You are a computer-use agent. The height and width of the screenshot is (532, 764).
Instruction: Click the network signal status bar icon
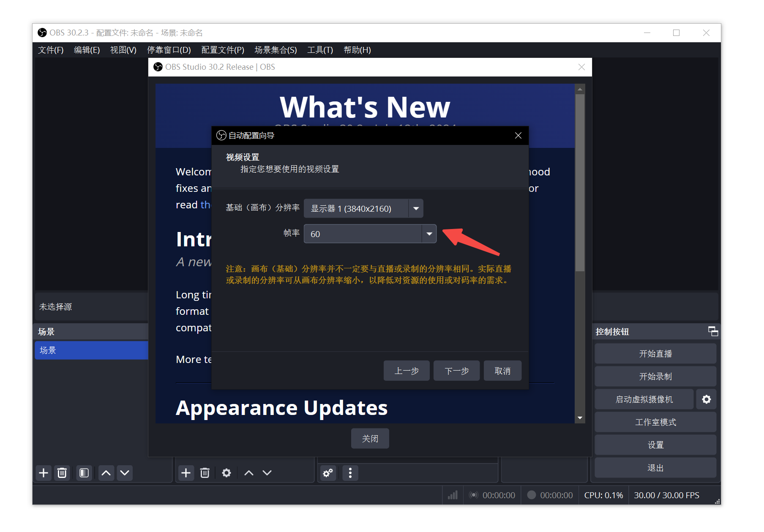(x=453, y=495)
